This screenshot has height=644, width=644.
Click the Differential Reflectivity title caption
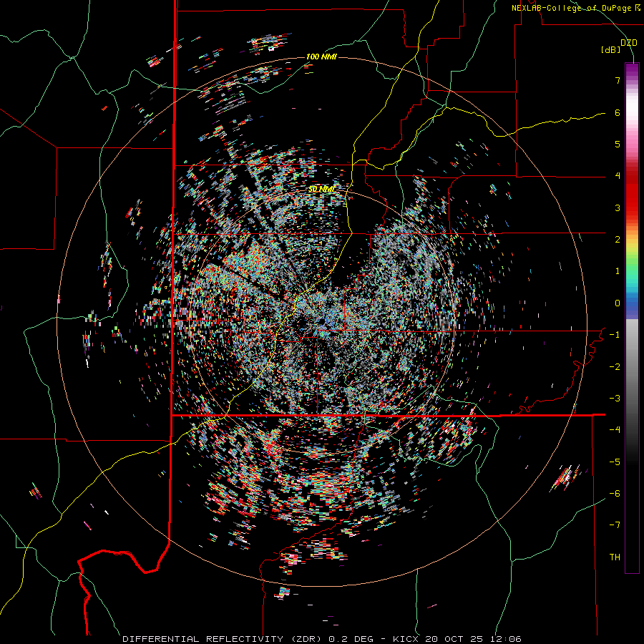pyautogui.click(x=322, y=639)
